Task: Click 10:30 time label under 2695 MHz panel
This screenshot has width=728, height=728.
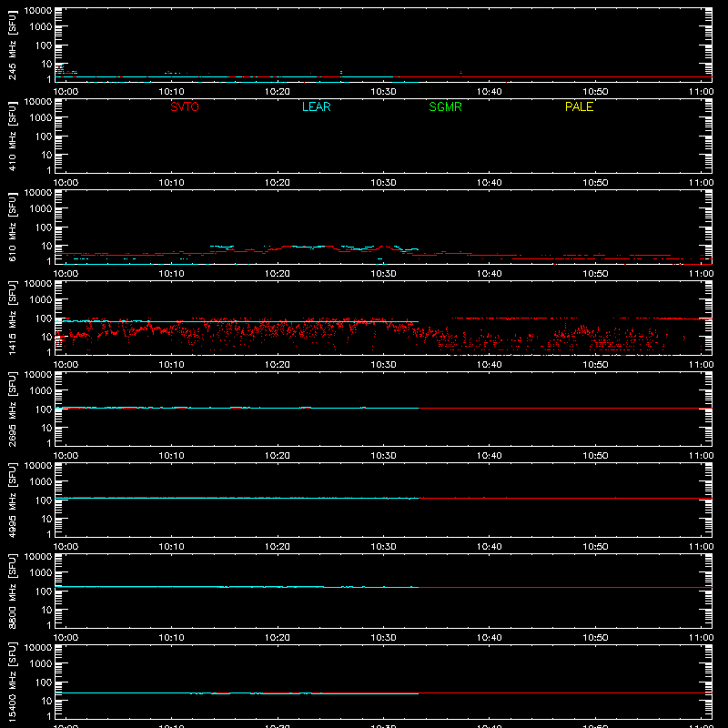Action: [383, 456]
